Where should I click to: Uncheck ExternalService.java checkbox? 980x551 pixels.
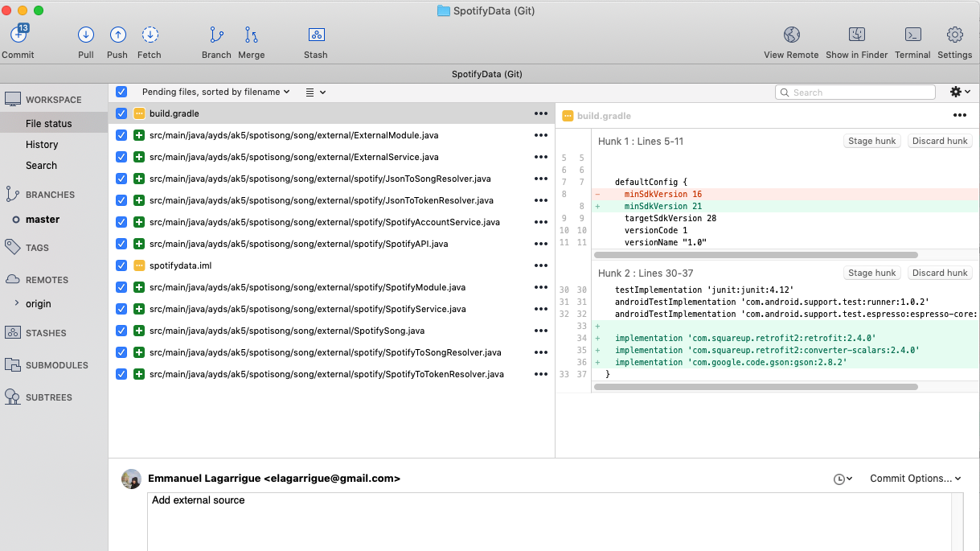pyautogui.click(x=121, y=157)
